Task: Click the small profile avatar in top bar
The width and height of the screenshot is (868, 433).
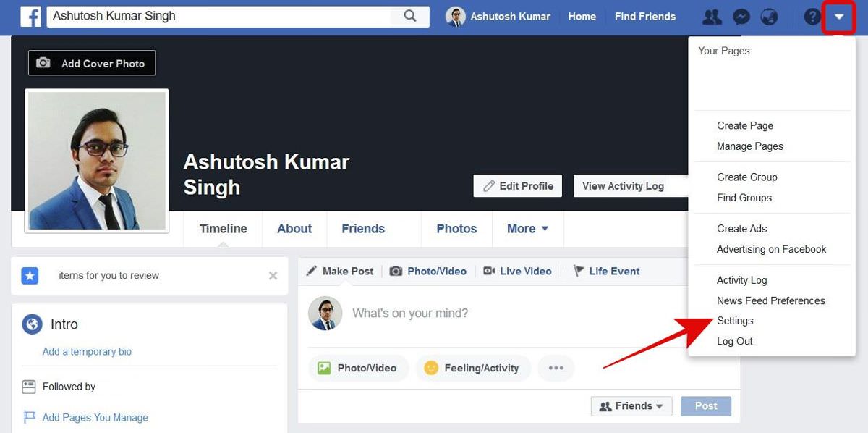Action: pyautogui.click(x=456, y=16)
